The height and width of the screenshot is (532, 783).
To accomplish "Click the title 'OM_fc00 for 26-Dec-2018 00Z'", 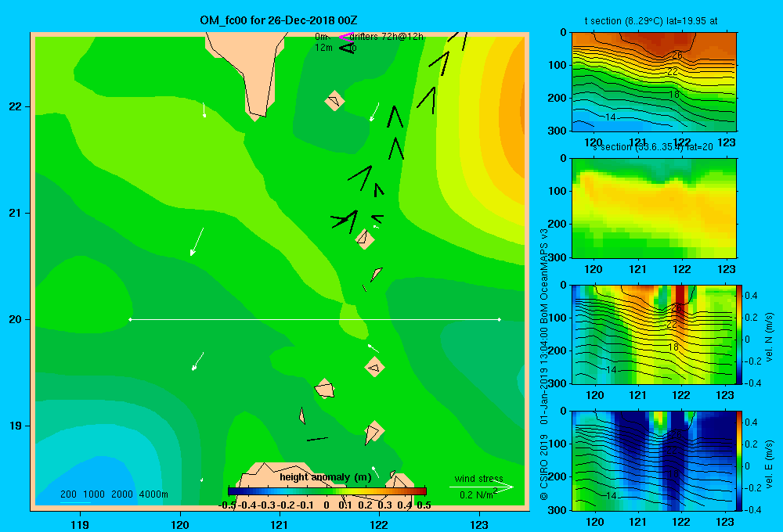I will tap(279, 20).
